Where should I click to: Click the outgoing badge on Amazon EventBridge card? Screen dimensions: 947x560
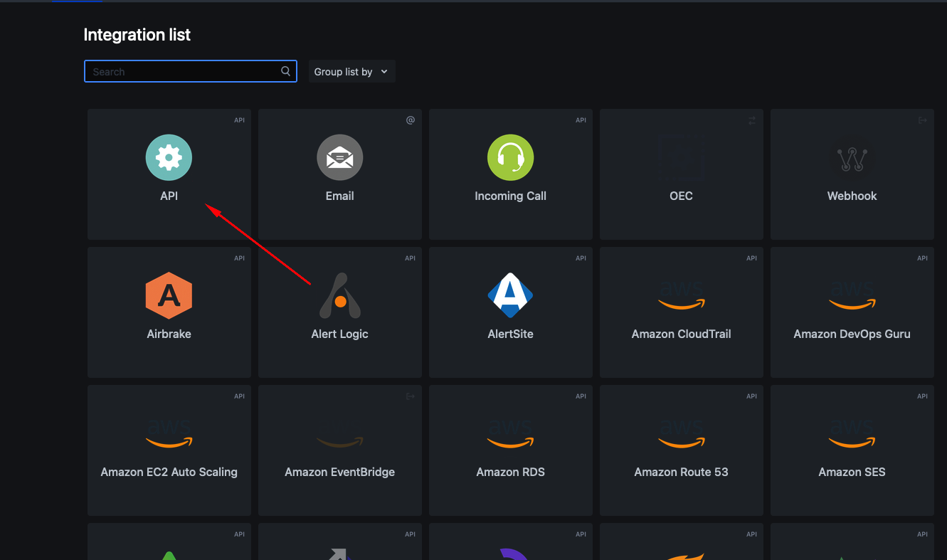click(411, 396)
